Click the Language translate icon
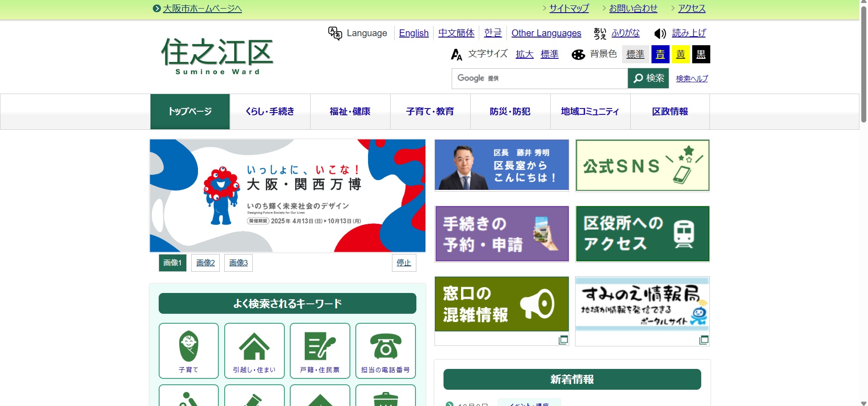 (335, 33)
